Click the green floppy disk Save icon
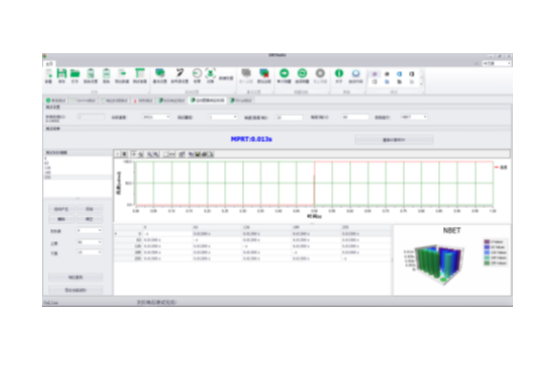540x380 pixels. [62, 73]
